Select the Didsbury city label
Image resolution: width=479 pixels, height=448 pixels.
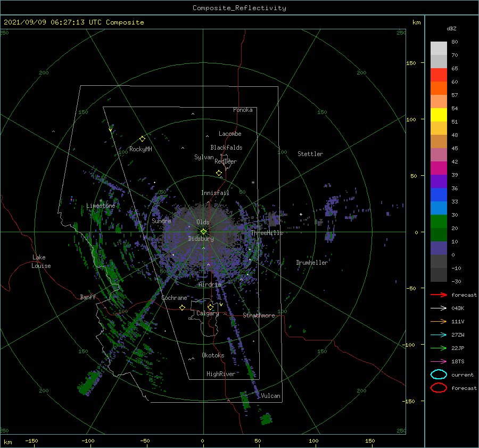(201, 239)
